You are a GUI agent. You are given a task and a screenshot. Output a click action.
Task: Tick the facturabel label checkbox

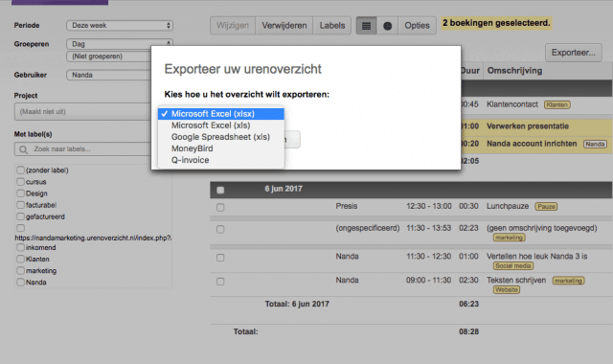(x=21, y=205)
